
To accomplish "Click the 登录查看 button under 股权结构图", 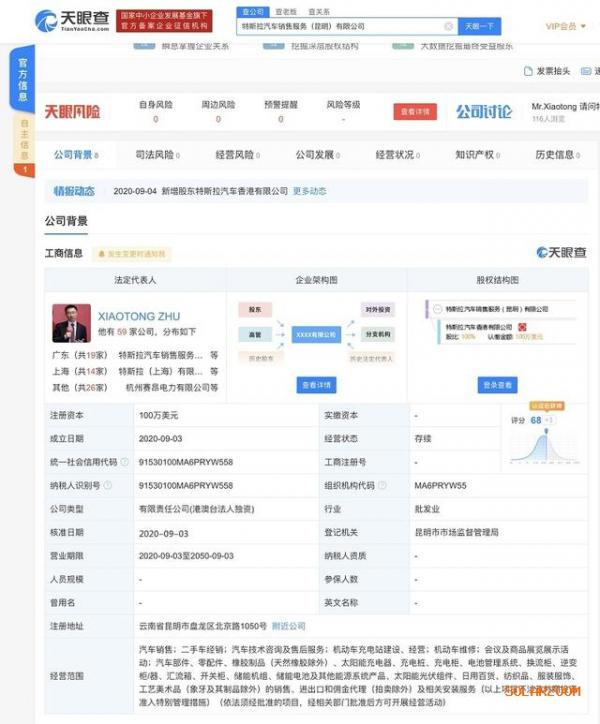I will point(497,385).
